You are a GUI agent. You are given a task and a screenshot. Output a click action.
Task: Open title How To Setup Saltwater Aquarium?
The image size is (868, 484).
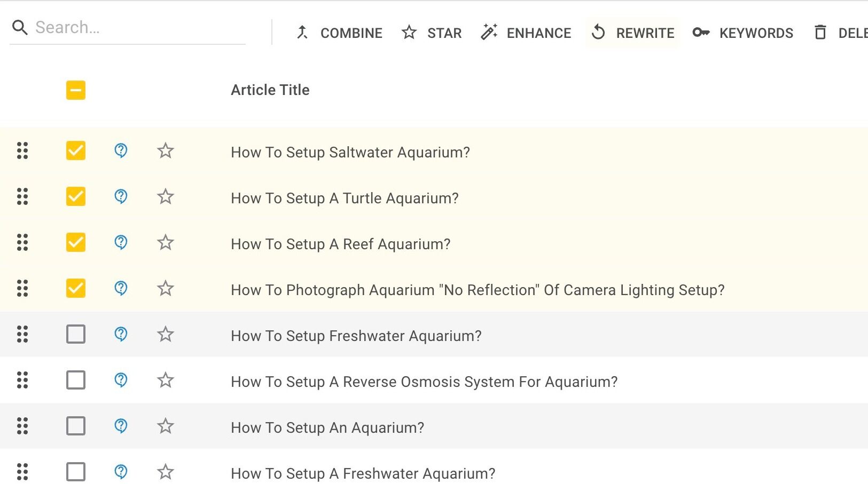pos(350,153)
